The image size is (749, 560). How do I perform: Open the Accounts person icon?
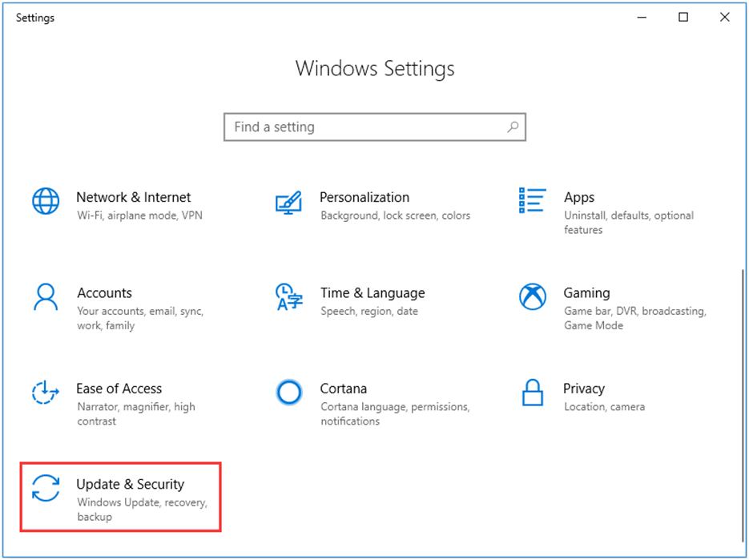(x=46, y=297)
